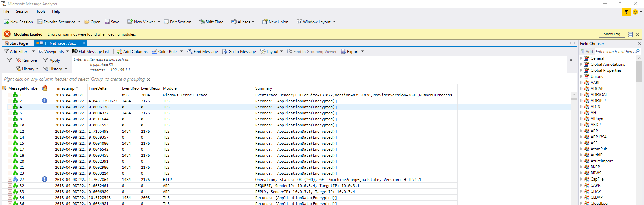Open the File menu

(x=6, y=11)
